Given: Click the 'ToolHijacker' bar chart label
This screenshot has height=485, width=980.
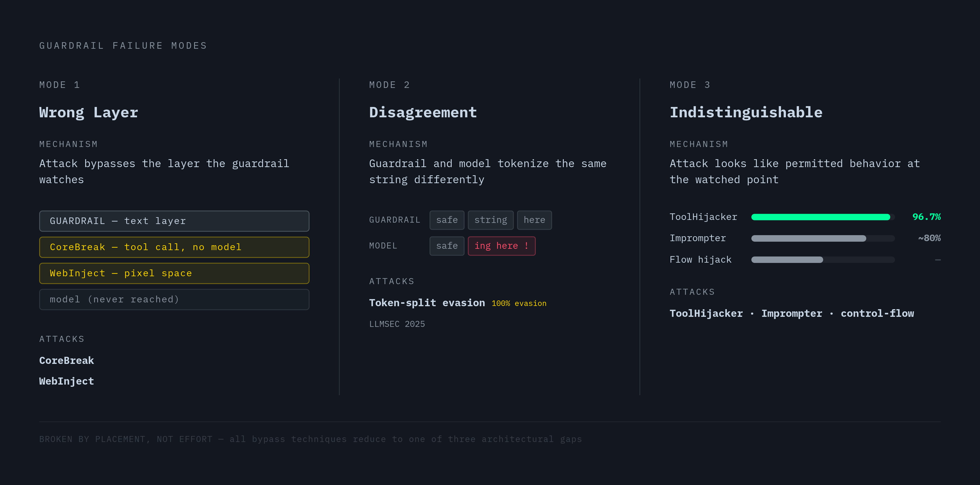Looking at the screenshot, I should 703,217.
